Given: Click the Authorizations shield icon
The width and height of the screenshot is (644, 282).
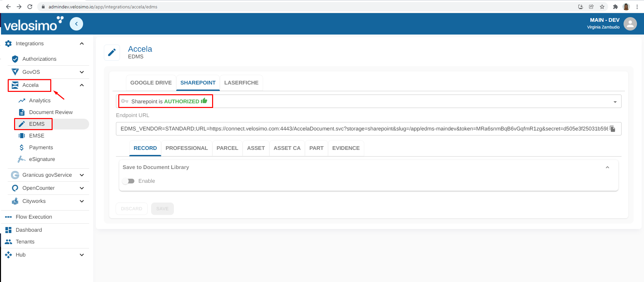Looking at the screenshot, I should pyautogui.click(x=15, y=59).
